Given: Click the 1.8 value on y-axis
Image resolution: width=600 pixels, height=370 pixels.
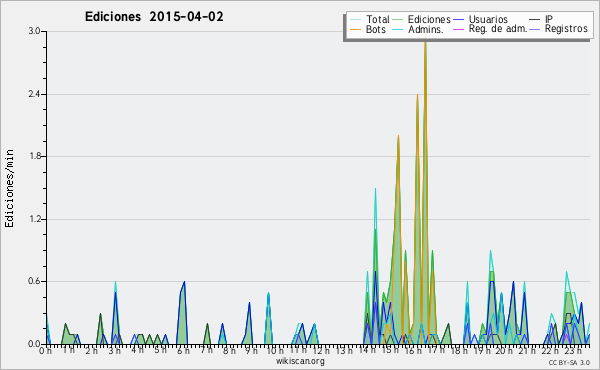Looking at the screenshot, I should point(34,156).
